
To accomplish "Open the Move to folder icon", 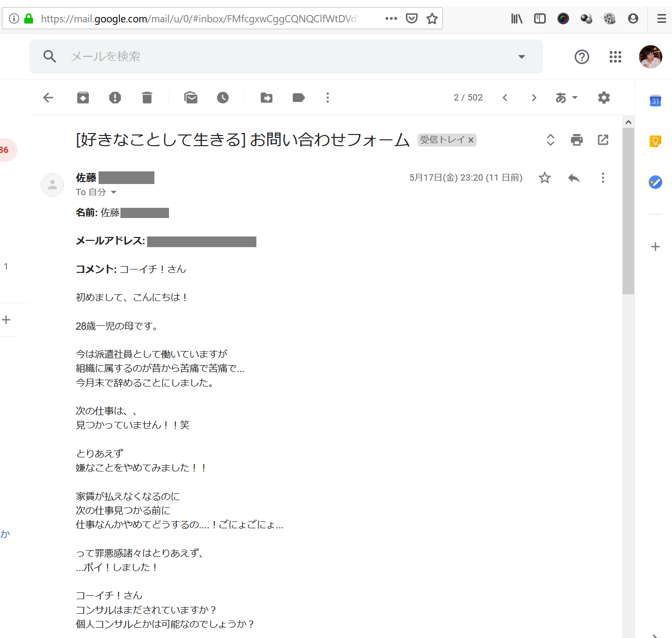I will pos(267,98).
